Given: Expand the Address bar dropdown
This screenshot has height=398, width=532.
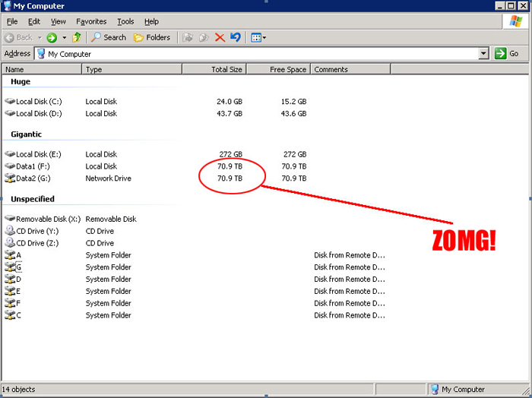Looking at the screenshot, I should click(483, 54).
